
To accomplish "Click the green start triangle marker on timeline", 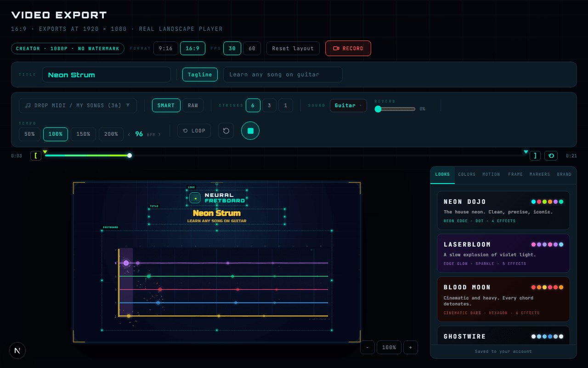I will [x=45, y=152].
